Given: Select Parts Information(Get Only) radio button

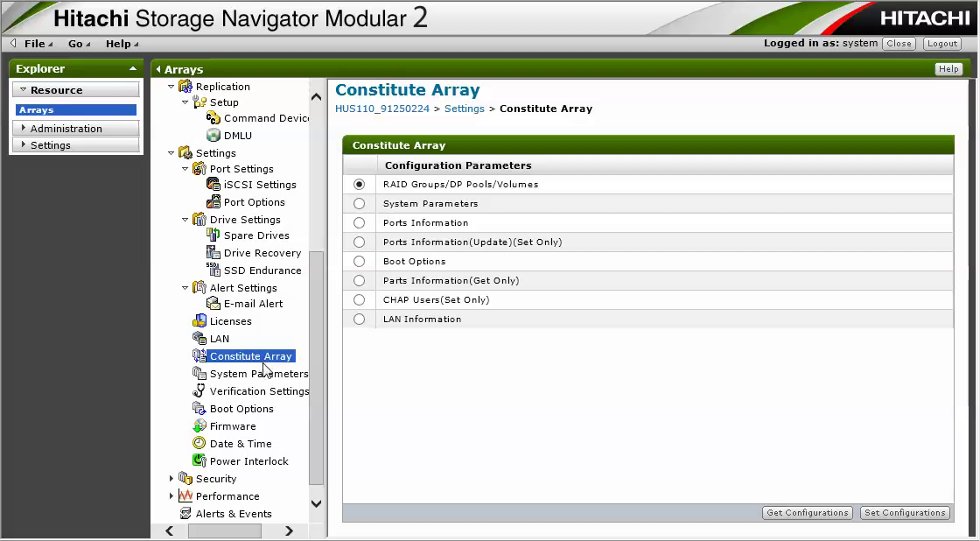Looking at the screenshot, I should click(x=359, y=280).
